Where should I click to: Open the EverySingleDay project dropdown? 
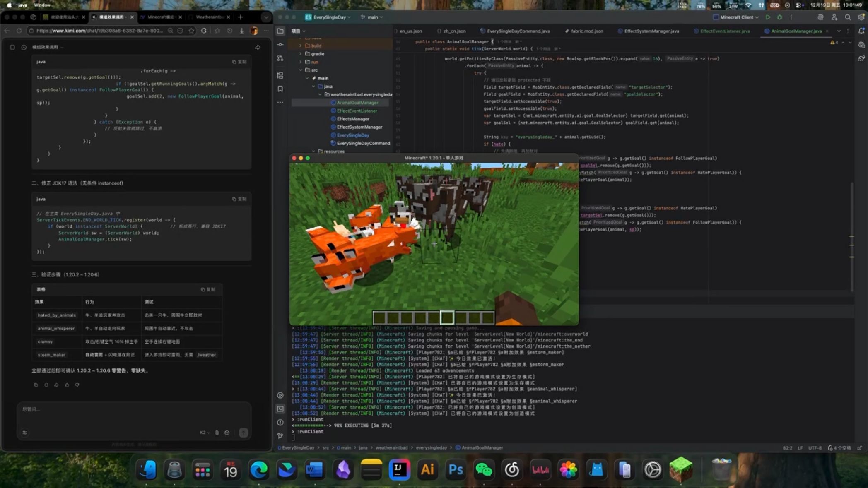point(328,17)
